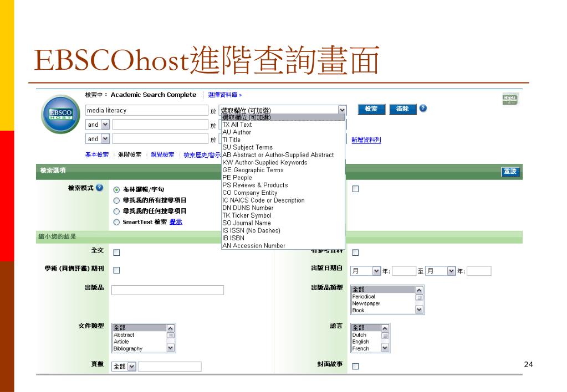
Task: Click the 'media literacy' search field
Action: 147,110
